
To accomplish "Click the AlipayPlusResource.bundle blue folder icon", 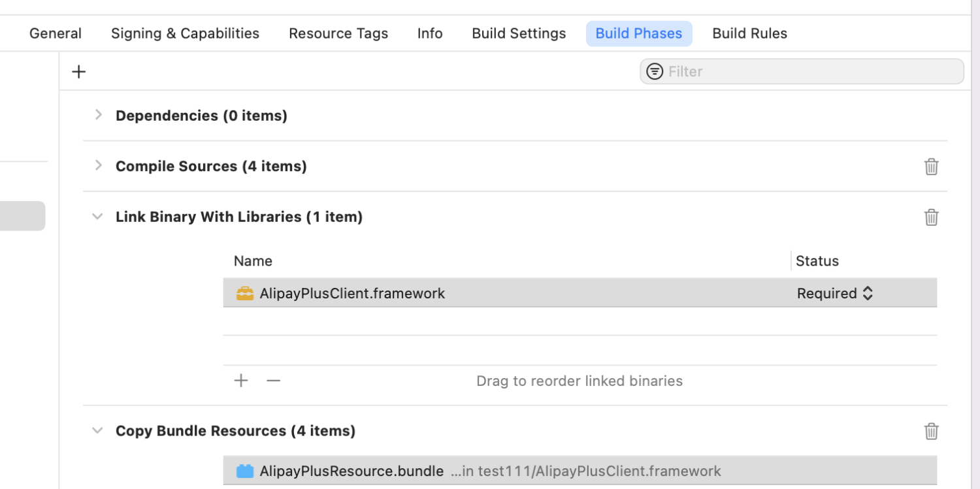I will [245, 471].
